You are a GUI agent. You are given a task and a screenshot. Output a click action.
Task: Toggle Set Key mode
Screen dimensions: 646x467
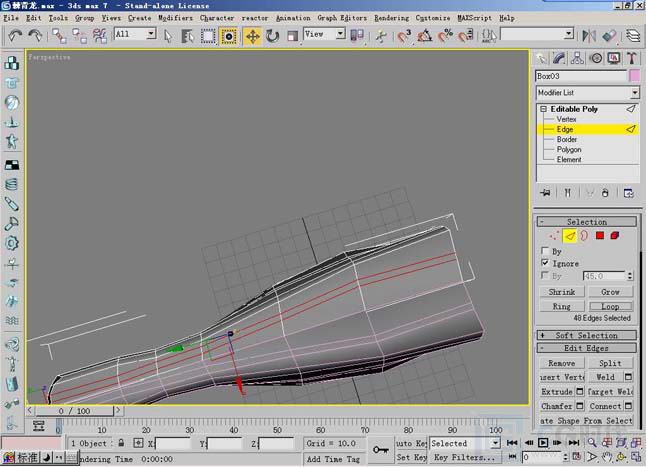pos(411,458)
